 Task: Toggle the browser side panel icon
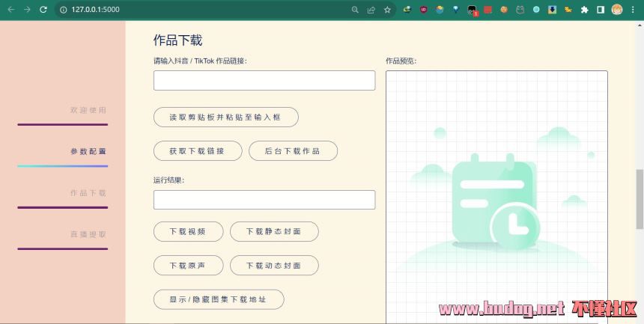click(601, 10)
